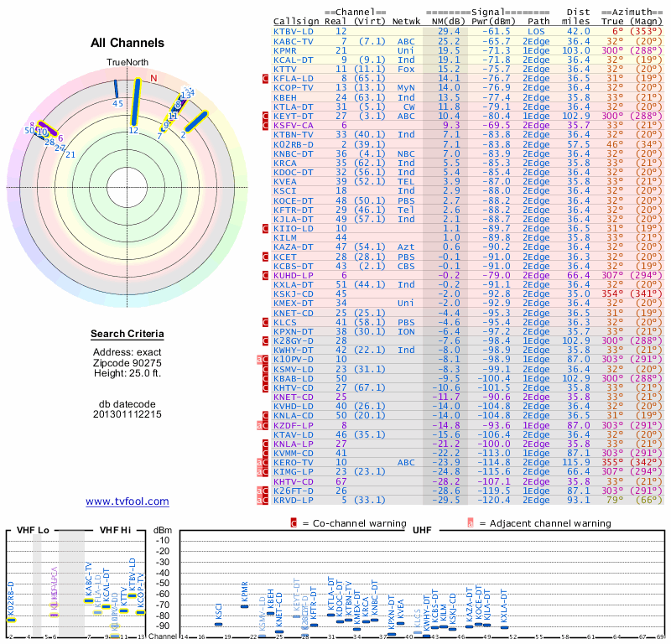Open the www.tvfool.com link

127,501
